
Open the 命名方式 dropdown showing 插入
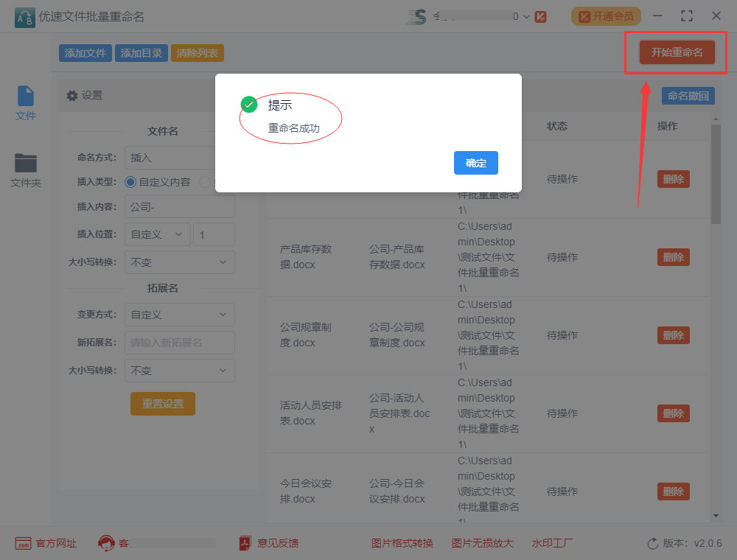point(170,158)
